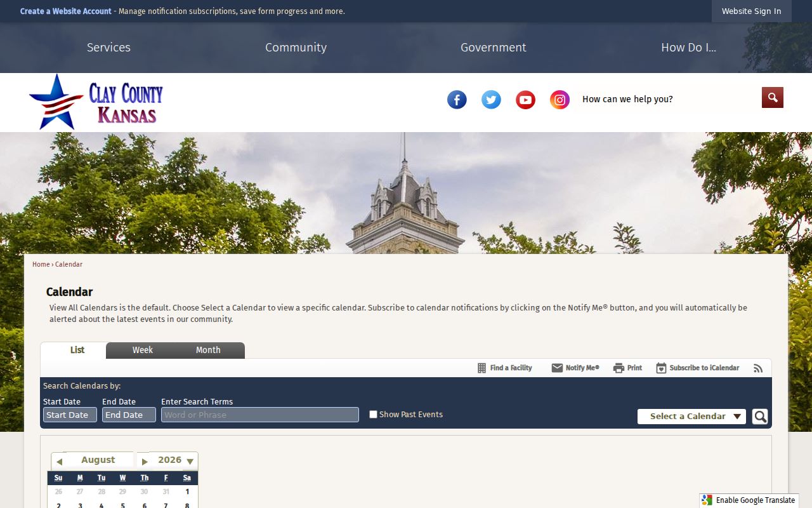This screenshot has height=508, width=812.
Task: Click the Notify Me envelope button
Action: (575, 368)
